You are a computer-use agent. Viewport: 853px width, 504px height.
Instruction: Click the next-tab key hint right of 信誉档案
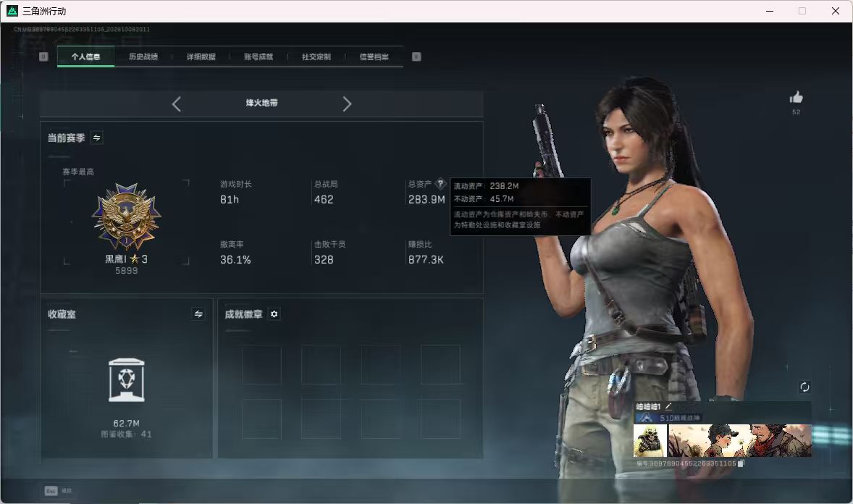416,56
